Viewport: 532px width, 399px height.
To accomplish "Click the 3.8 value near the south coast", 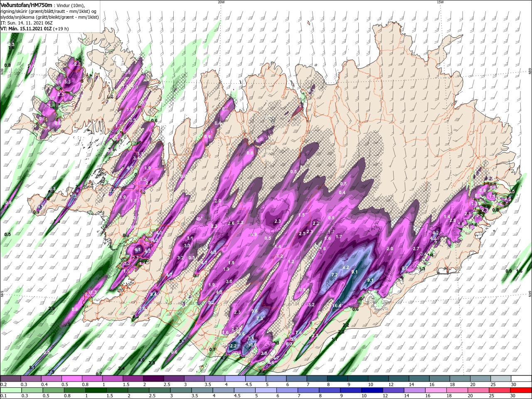I will tap(264, 353).
